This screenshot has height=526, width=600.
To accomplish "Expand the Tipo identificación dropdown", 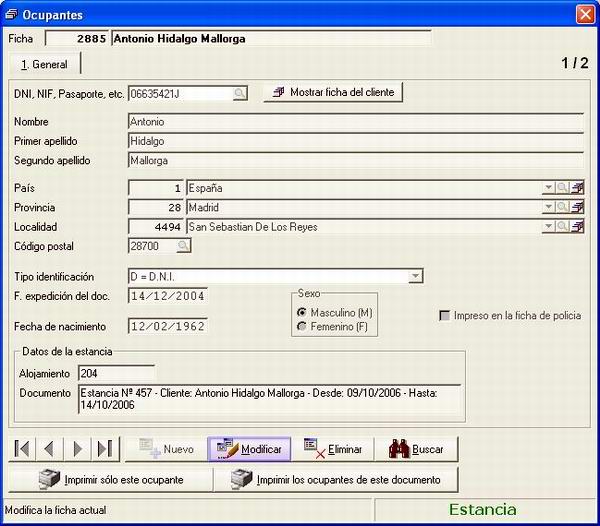I will [x=415, y=276].
